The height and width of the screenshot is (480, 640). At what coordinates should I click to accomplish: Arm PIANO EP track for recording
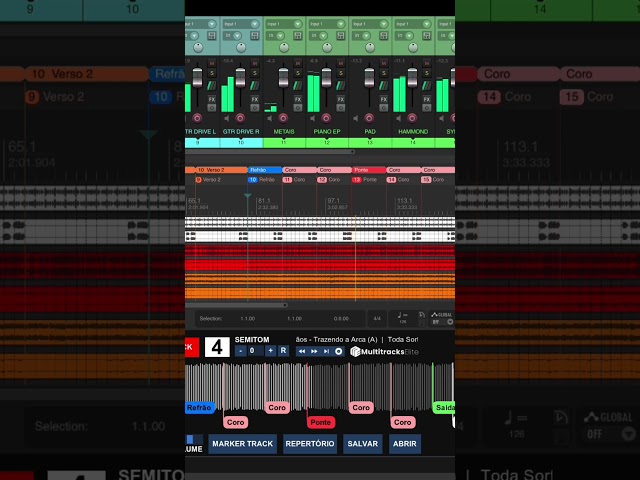(326, 118)
